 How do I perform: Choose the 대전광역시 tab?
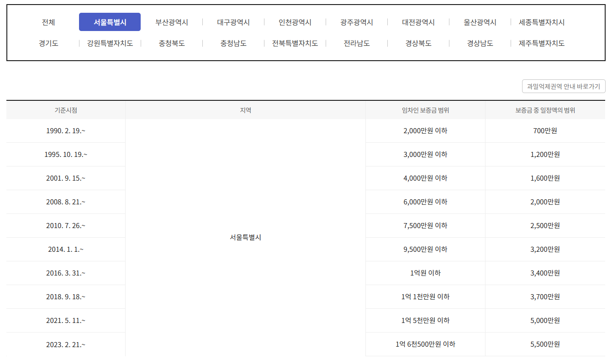coord(418,22)
